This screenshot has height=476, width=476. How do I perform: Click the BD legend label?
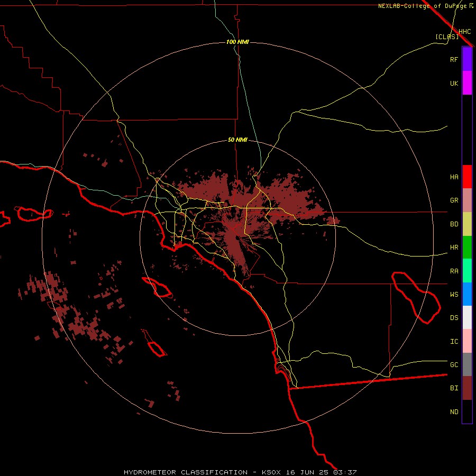(x=454, y=224)
